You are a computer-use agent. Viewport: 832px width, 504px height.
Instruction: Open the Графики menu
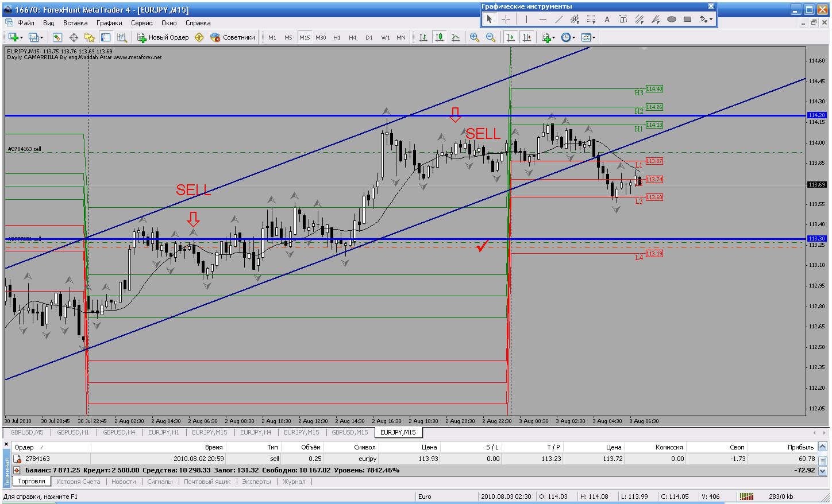(x=109, y=23)
